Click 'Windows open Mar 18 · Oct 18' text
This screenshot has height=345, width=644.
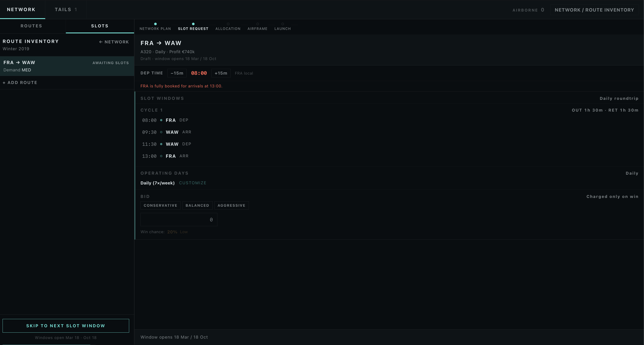(x=66, y=338)
